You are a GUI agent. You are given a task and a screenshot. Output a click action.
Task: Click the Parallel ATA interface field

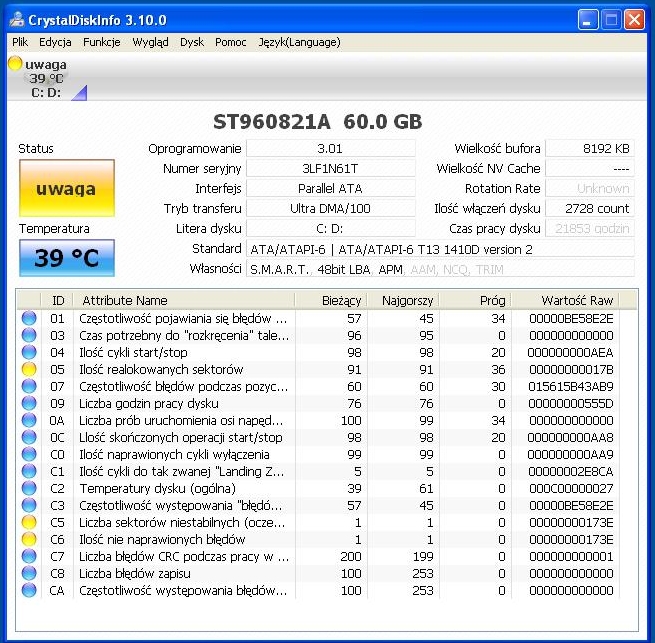pyautogui.click(x=330, y=188)
